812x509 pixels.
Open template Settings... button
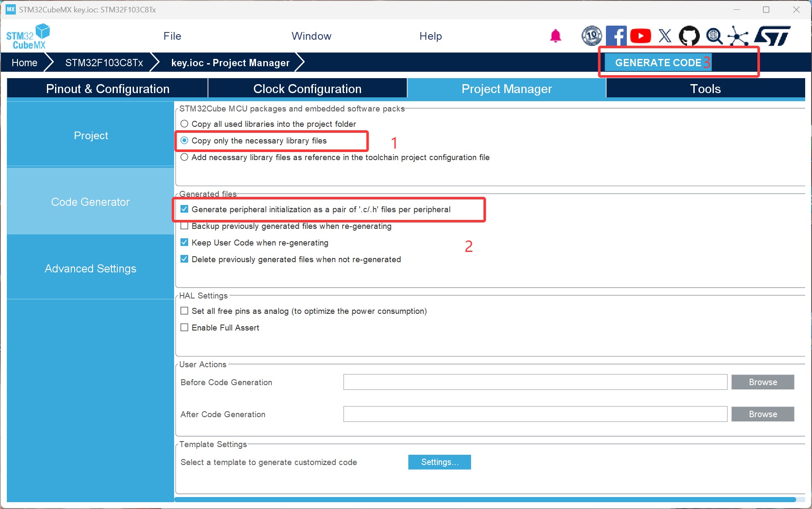point(439,462)
